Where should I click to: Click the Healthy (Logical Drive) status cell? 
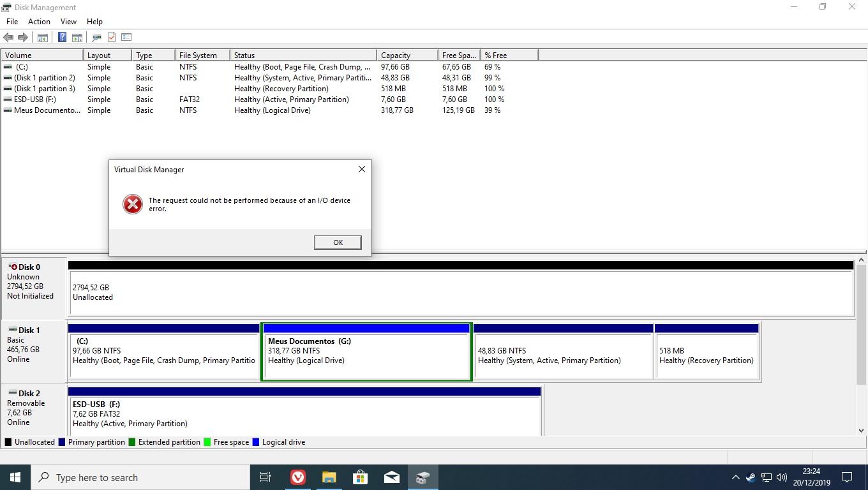[x=273, y=110]
